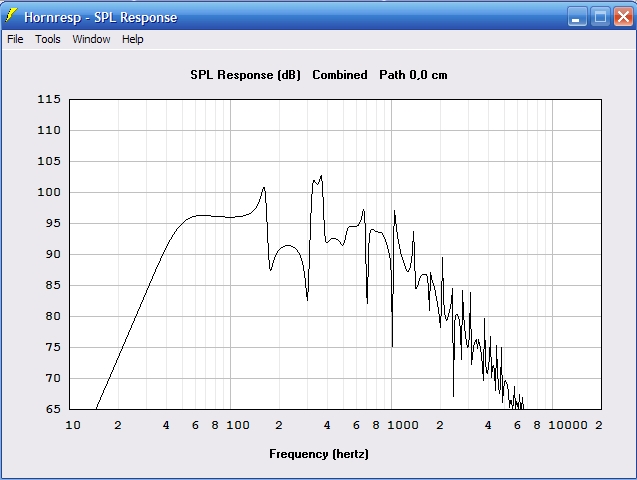Click the 75 dB axis value

click(53, 347)
